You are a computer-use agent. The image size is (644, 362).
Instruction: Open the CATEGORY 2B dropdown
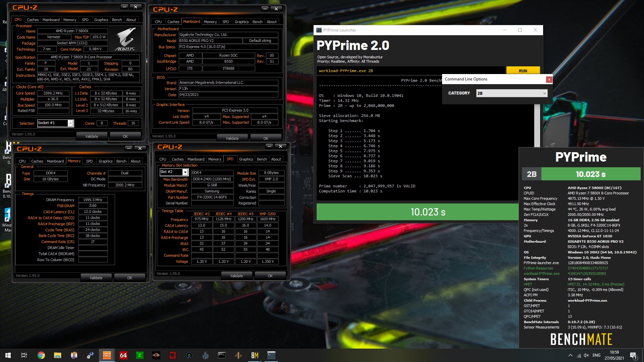point(512,93)
